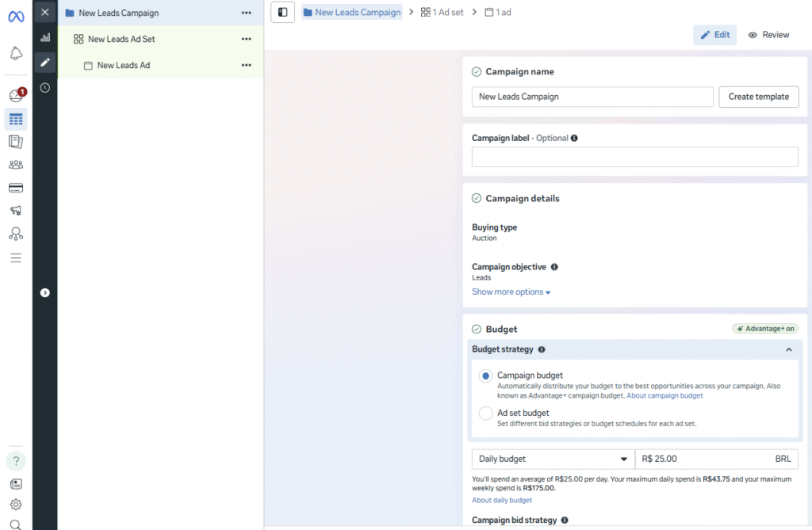The image size is (812, 530).
Task: Open the New Leads Ad Set options menu
Action: 246,39
